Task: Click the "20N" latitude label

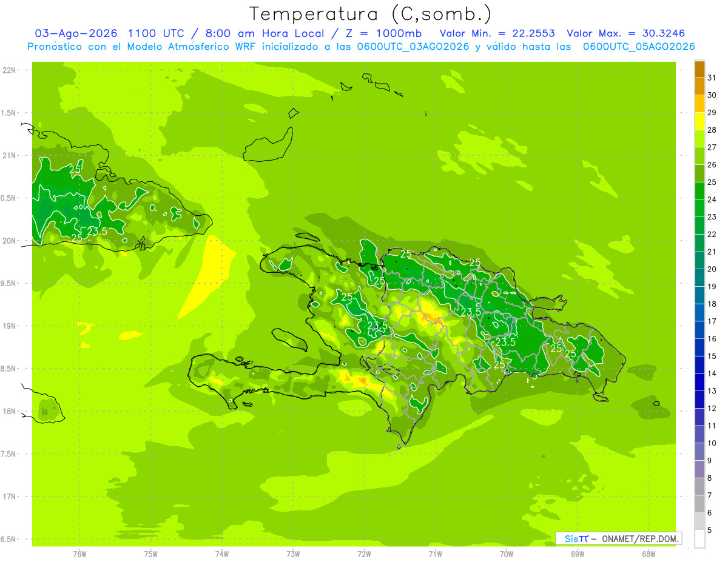Action: point(9,241)
